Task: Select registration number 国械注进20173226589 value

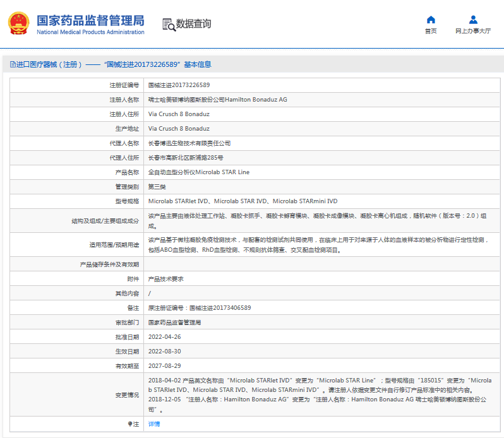Action: pos(179,85)
